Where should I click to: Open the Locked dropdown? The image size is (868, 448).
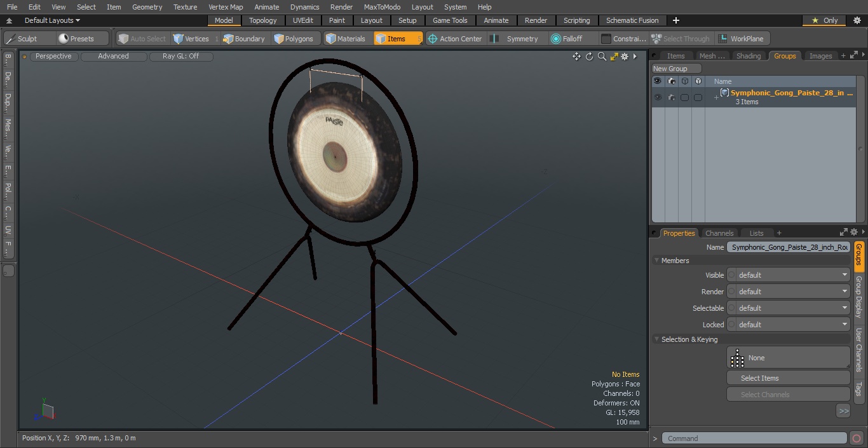tap(788, 325)
